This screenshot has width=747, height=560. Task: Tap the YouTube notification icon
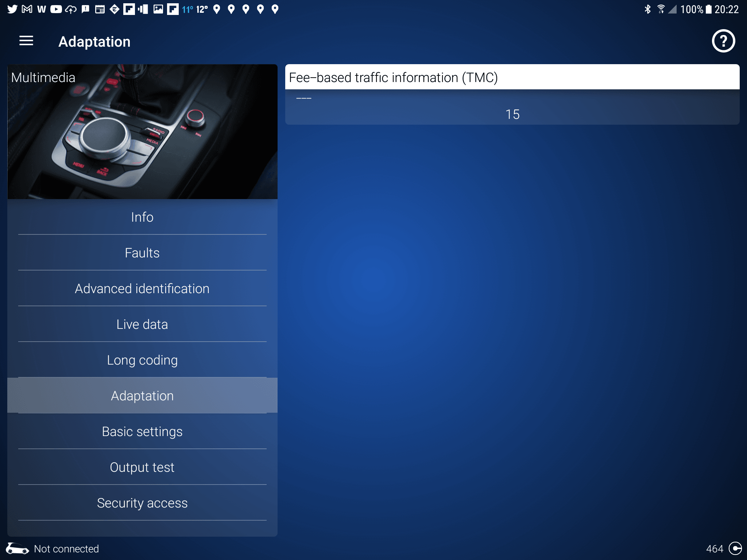click(56, 9)
